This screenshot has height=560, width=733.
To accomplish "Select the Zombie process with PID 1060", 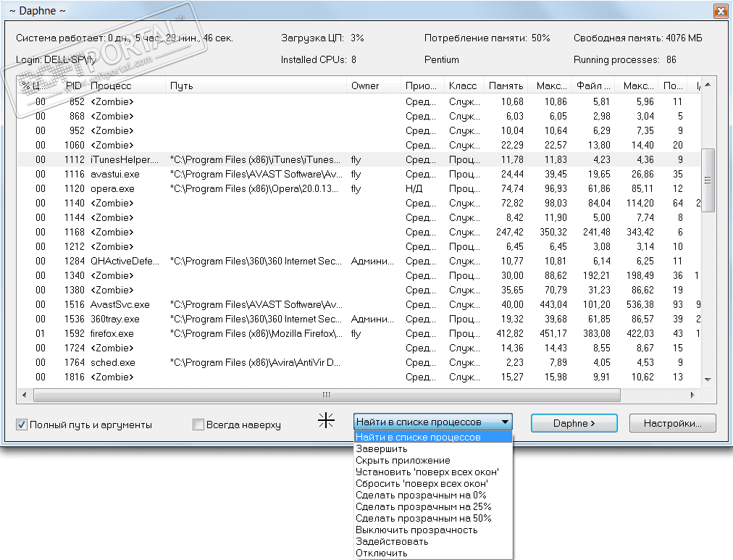I will point(359,145).
